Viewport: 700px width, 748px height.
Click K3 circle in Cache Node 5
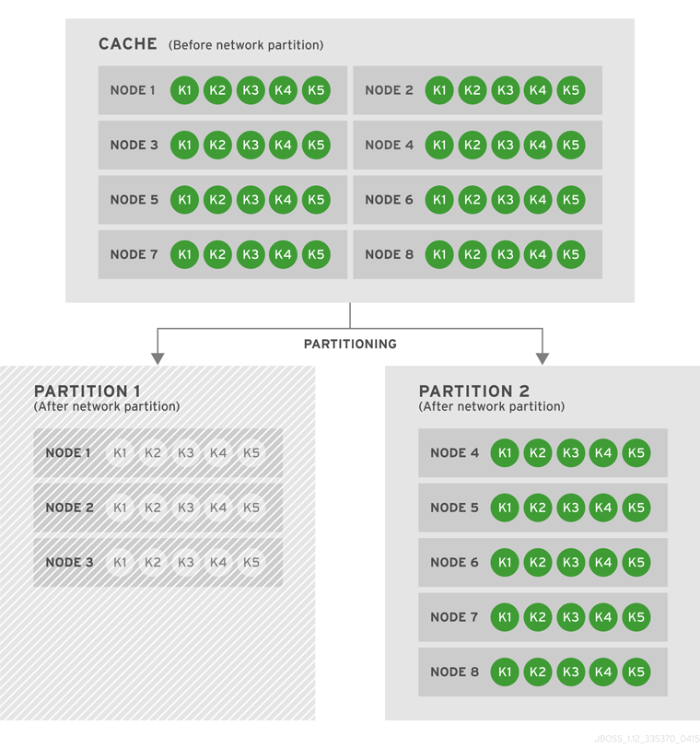[251, 200]
